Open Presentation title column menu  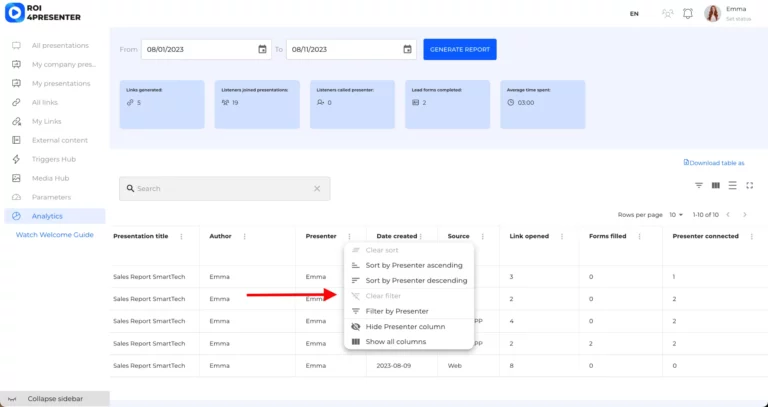[x=181, y=237]
